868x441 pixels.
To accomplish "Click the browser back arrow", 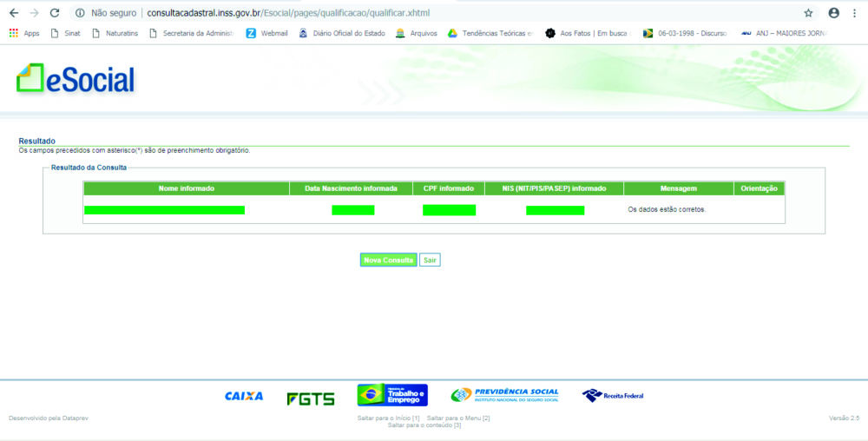I will (13, 13).
